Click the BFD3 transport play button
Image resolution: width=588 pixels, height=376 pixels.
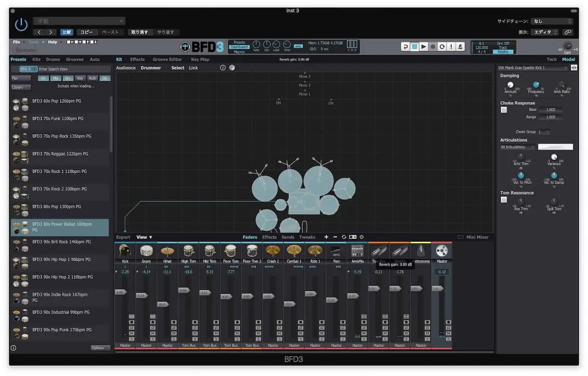click(424, 46)
